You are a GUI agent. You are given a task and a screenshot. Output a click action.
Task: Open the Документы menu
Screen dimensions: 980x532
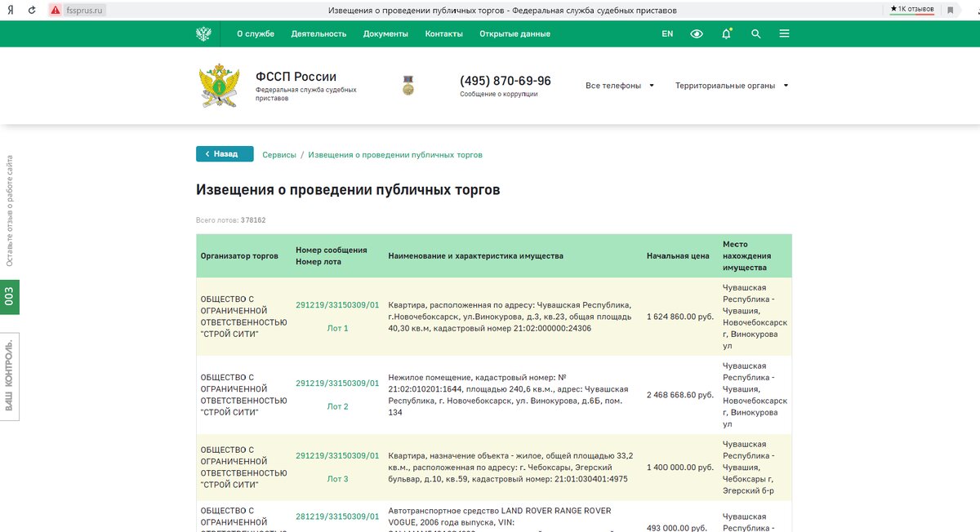click(385, 33)
